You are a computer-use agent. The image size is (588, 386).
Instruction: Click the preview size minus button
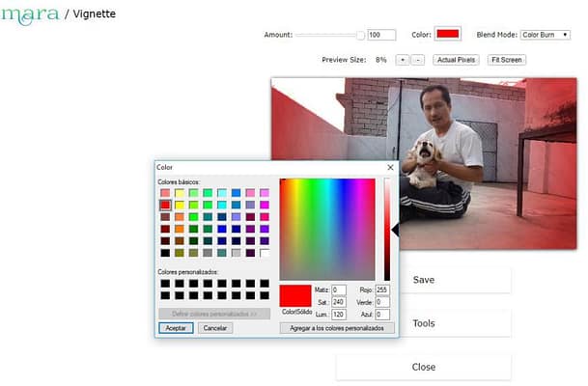(x=417, y=60)
